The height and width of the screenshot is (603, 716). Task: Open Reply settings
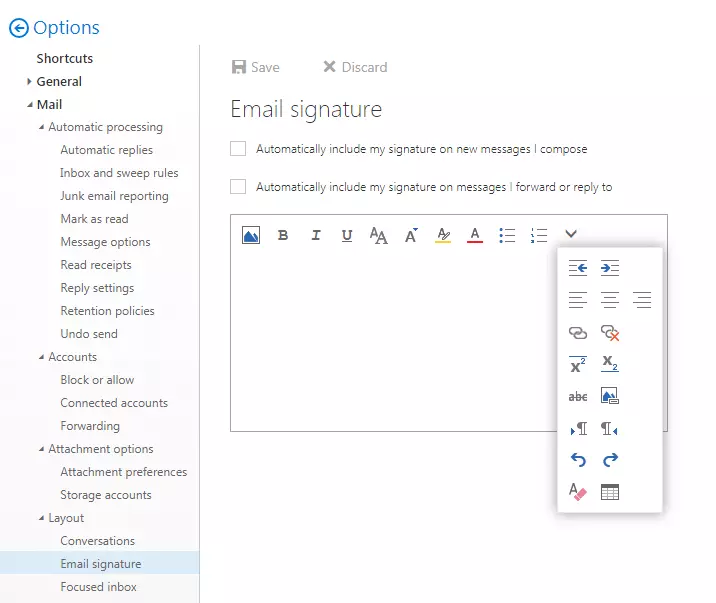click(x=97, y=288)
